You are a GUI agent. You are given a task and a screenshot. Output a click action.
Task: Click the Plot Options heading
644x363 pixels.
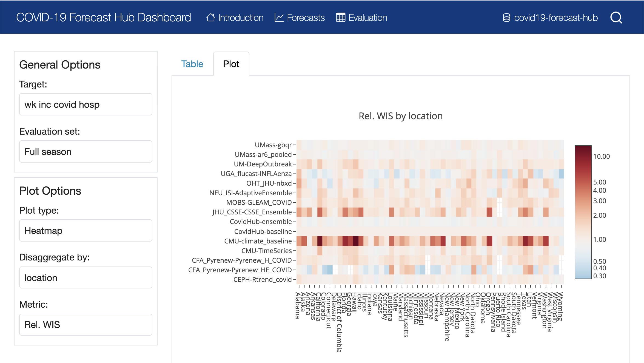pos(50,191)
